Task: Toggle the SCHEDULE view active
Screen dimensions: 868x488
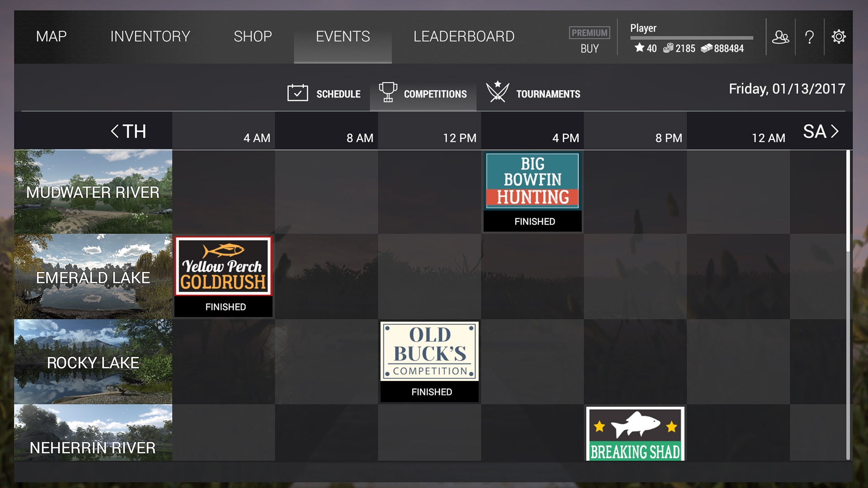Action: 324,94
